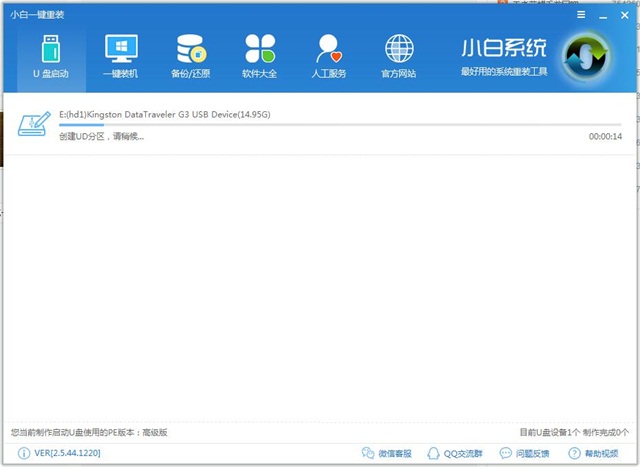Open 微信客服 WeChat support link
640x467 pixels.
(395, 454)
